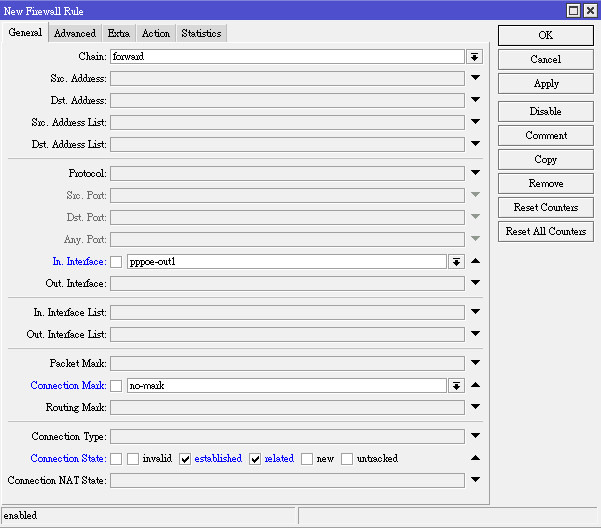Expand the Packet Mark field
This screenshot has height=528, width=601.
click(x=475, y=362)
